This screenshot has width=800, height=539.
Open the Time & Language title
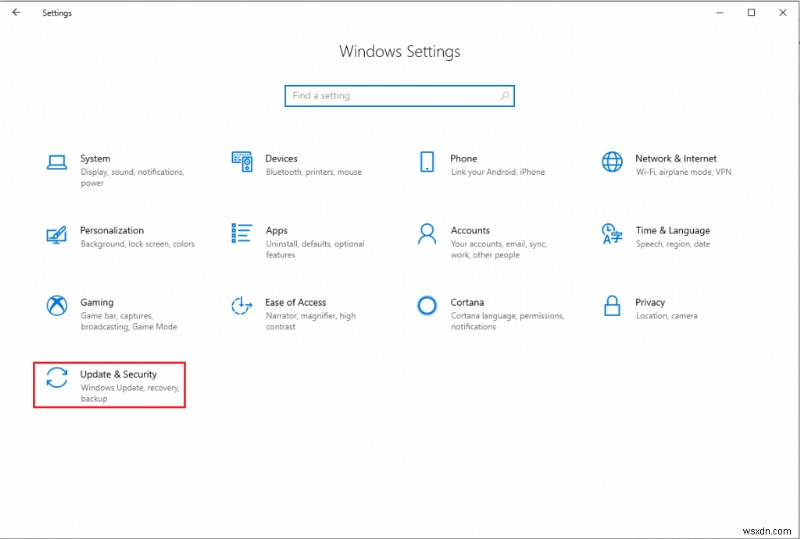click(672, 231)
